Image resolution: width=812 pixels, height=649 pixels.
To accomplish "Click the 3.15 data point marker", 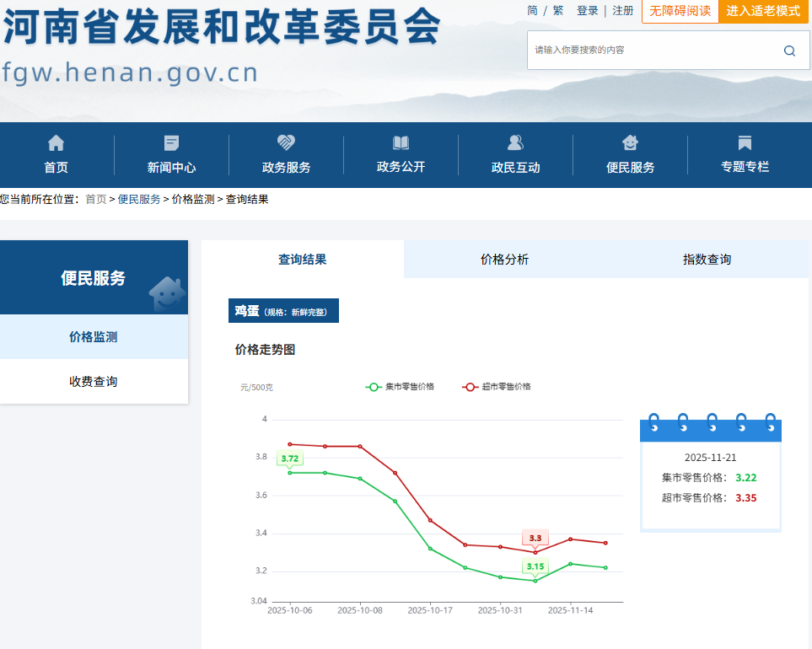I will point(535,580).
